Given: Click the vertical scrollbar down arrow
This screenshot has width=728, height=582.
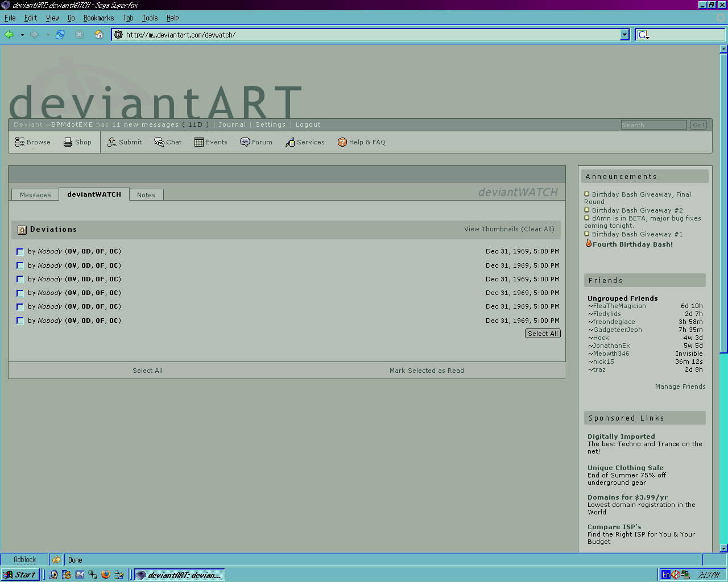Looking at the screenshot, I should pos(723,548).
